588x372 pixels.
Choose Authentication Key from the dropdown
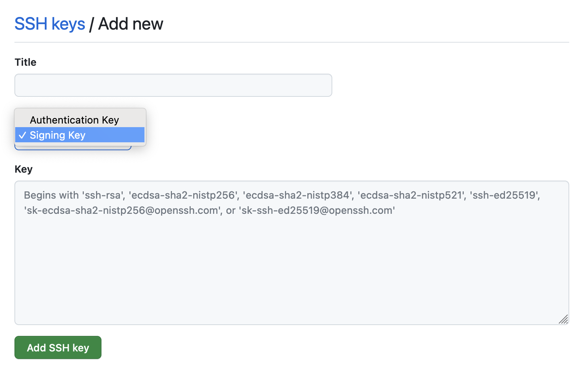coord(74,120)
